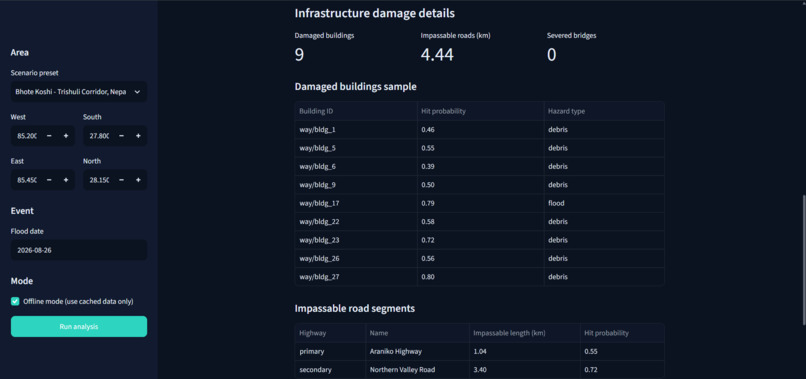
Task: Select the way/bldg_27 cell
Action: 356,277
